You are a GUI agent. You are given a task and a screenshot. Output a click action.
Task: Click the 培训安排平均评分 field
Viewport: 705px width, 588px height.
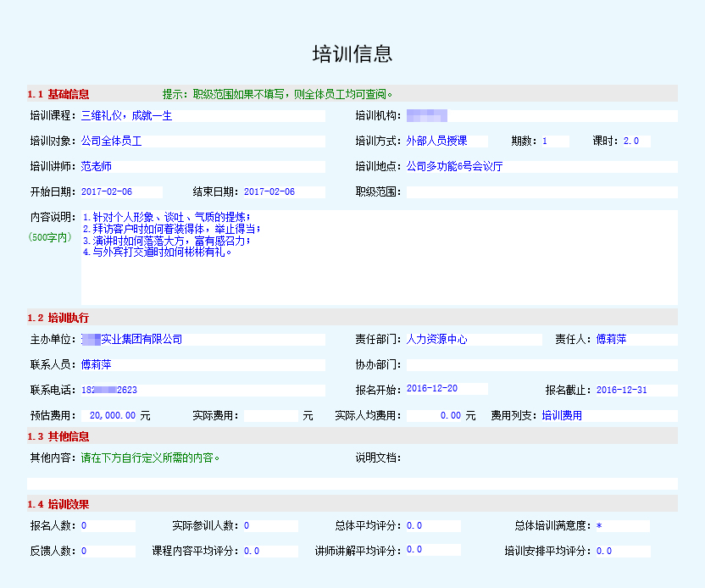(623, 552)
